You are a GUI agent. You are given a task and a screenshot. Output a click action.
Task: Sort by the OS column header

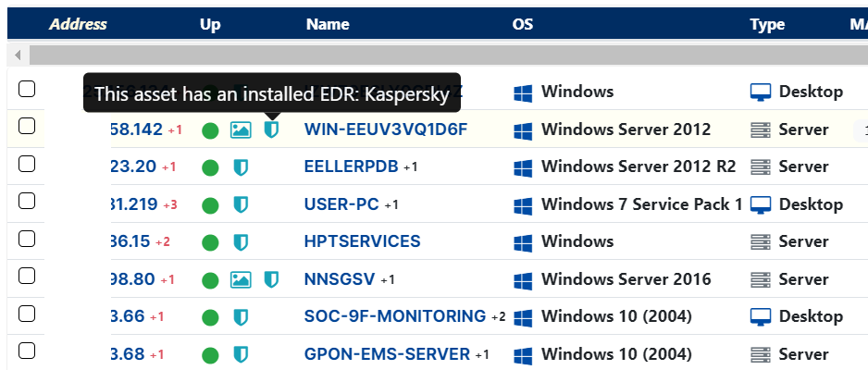pyautogui.click(x=522, y=25)
